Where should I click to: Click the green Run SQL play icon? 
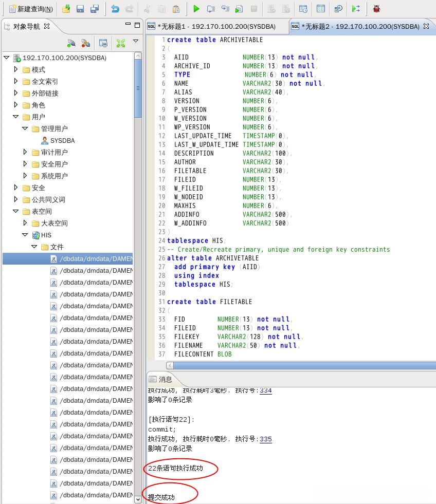(x=196, y=9)
